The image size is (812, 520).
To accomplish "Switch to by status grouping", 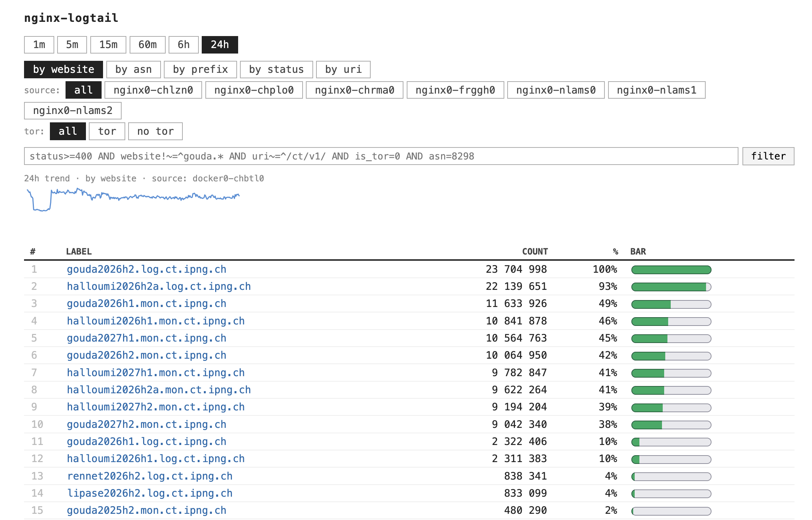I will [x=276, y=70].
